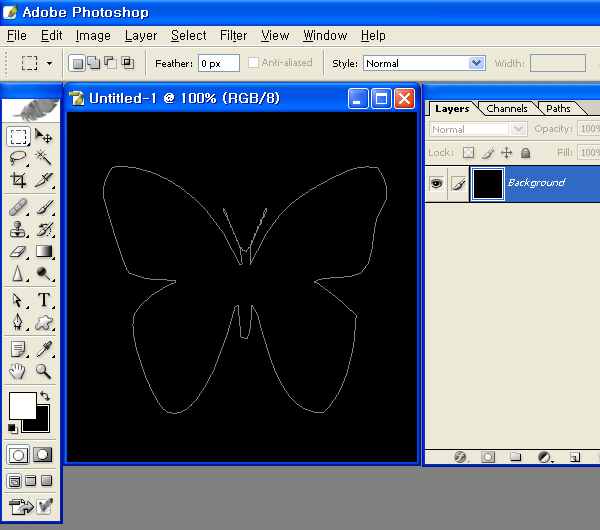Select Full Screen mode

[x=47, y=481]
